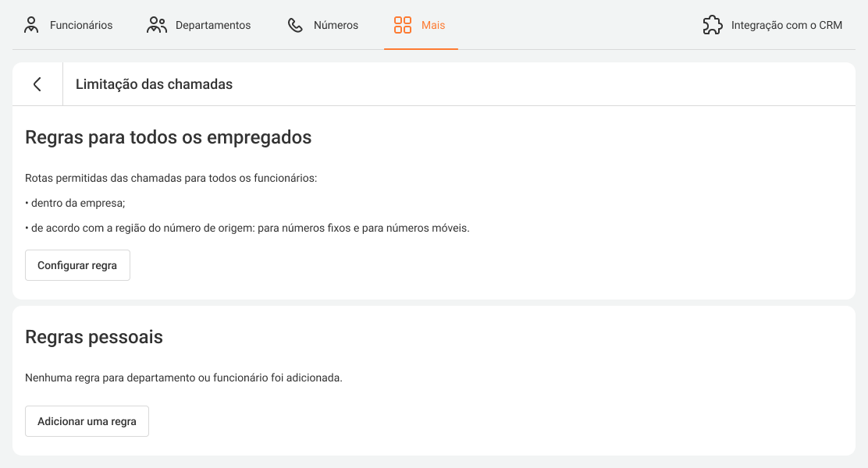Go back using the left chevron arrow
Screen dimensions: 868x468
point(37,84)
